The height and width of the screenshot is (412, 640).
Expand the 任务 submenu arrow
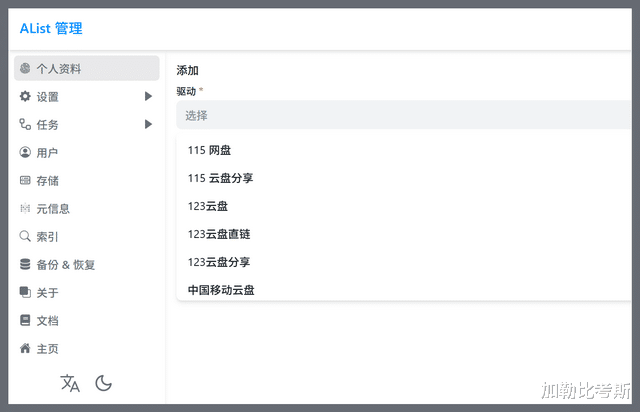[148, 124]
